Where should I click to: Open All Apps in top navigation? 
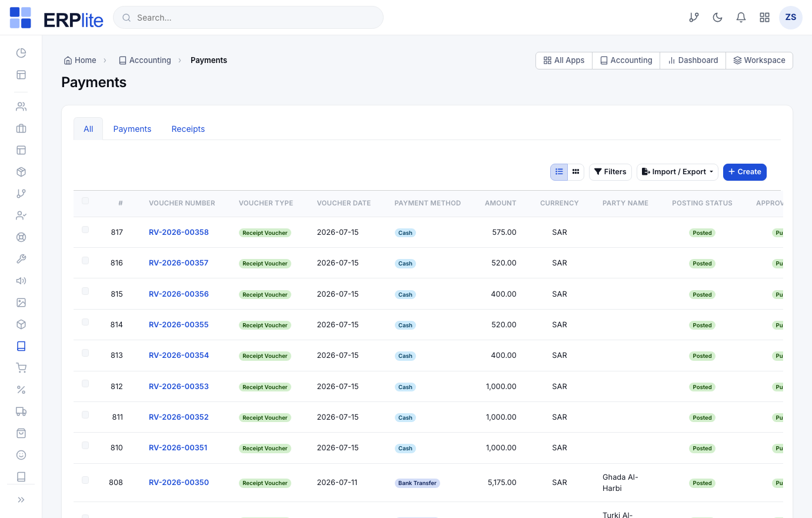(x=564, y=61)
